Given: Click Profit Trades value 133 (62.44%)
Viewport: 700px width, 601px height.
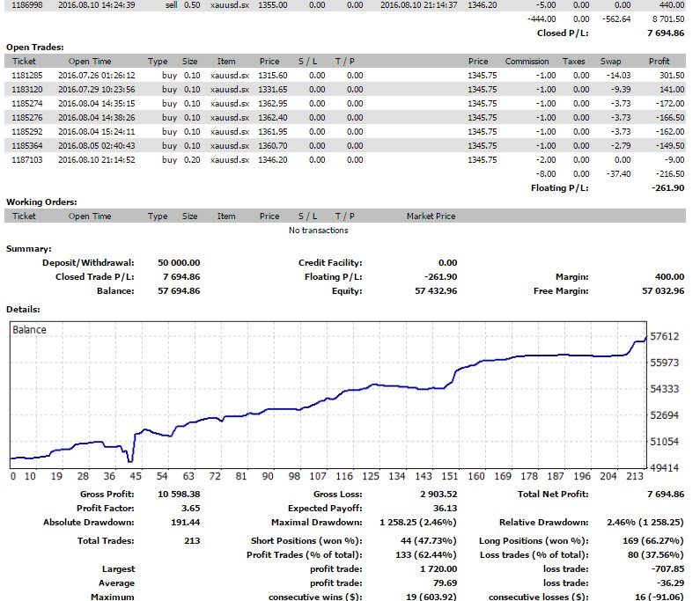Looking at the screenshot, I should pyautogui.click(x=426, y=555).
